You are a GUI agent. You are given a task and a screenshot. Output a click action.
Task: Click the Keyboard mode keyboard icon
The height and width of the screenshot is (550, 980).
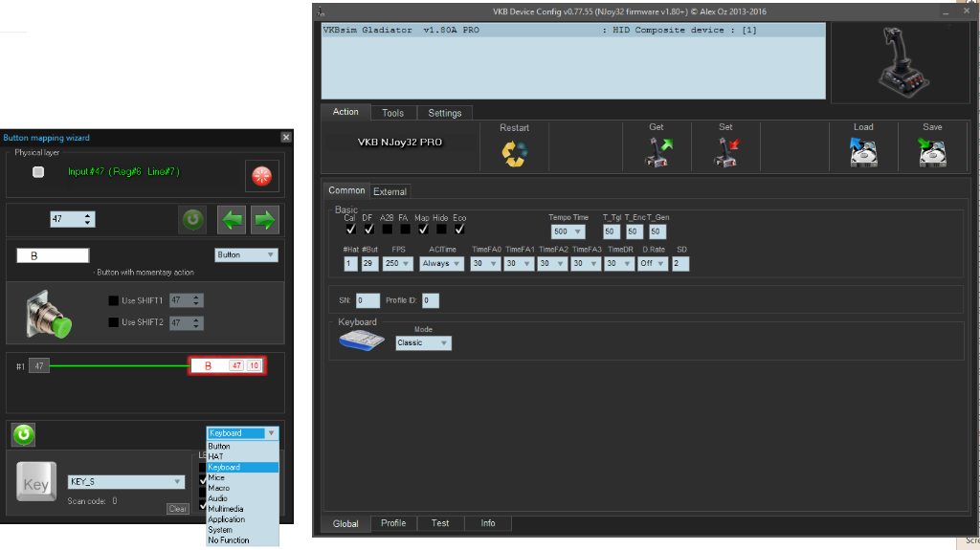tap(361, 341)
